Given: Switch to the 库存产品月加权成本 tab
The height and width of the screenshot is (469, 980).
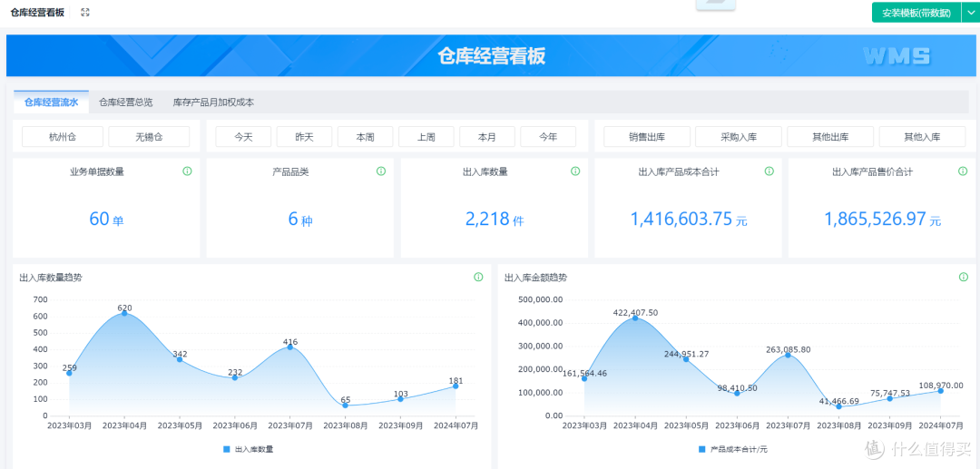Looking at the screenshot, I should click(214, 103).
